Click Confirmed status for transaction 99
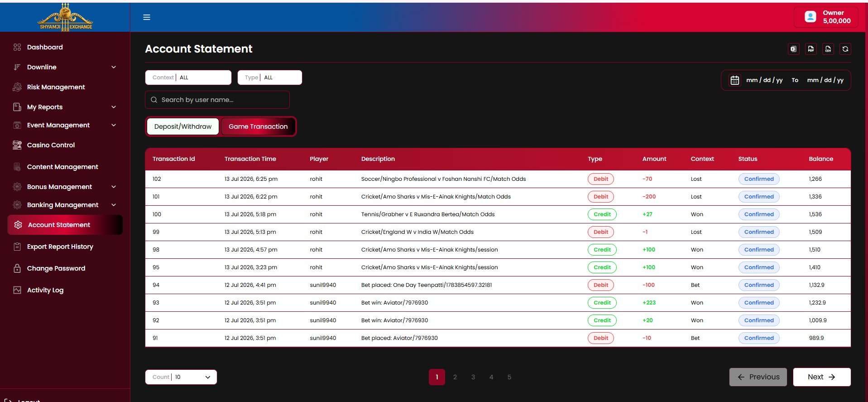868x402 pixels. point(759,232)
